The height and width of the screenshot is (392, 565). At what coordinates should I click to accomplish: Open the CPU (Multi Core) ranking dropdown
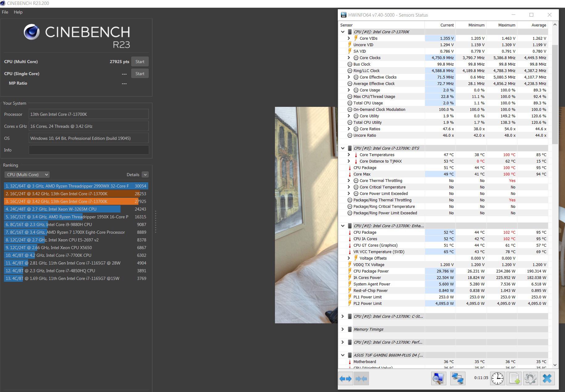click(x=27, y=175)
